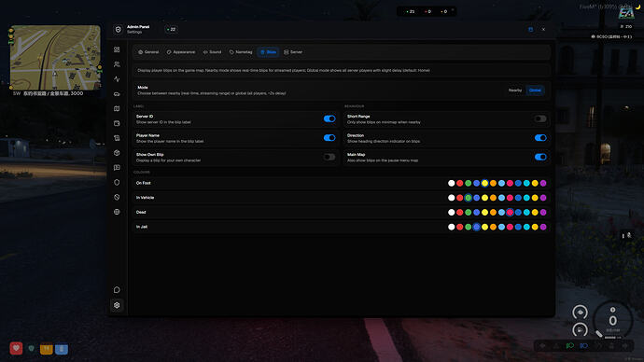644x362 pixels.
Task: Open the globe icon in sidebar
Action: (x=117, y=212)
